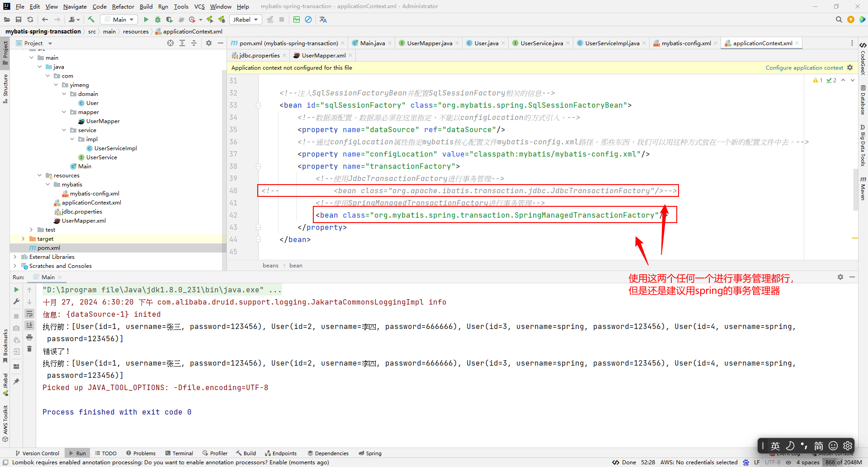Toggle the layout icon in the Run panel sidebar
Screen dimensions: 868x467
[16, 367]
